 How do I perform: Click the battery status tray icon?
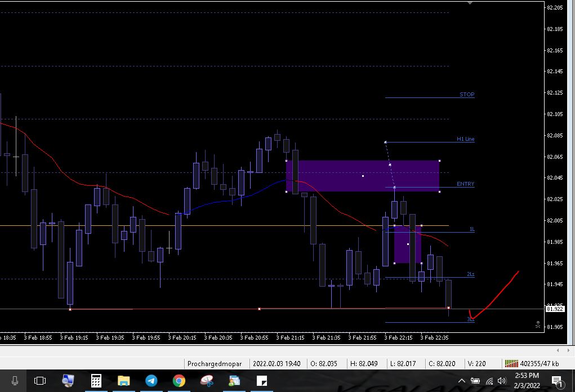pos(475,381)
